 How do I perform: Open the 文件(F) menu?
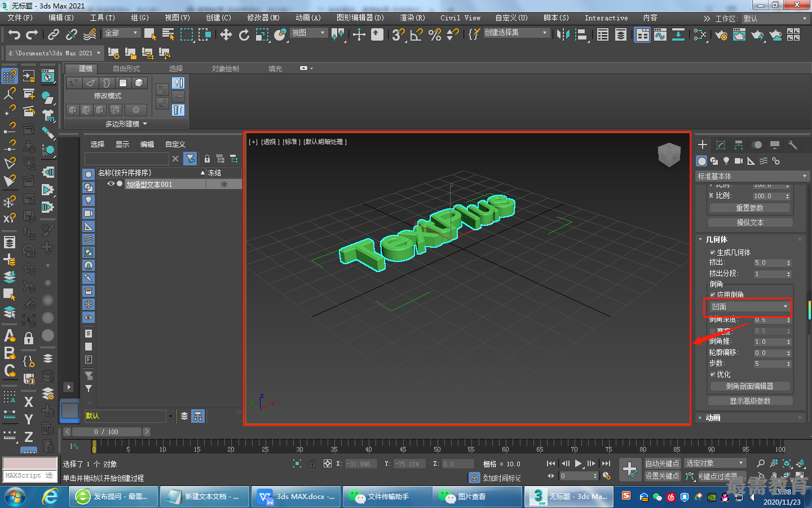tap(20, 17)
